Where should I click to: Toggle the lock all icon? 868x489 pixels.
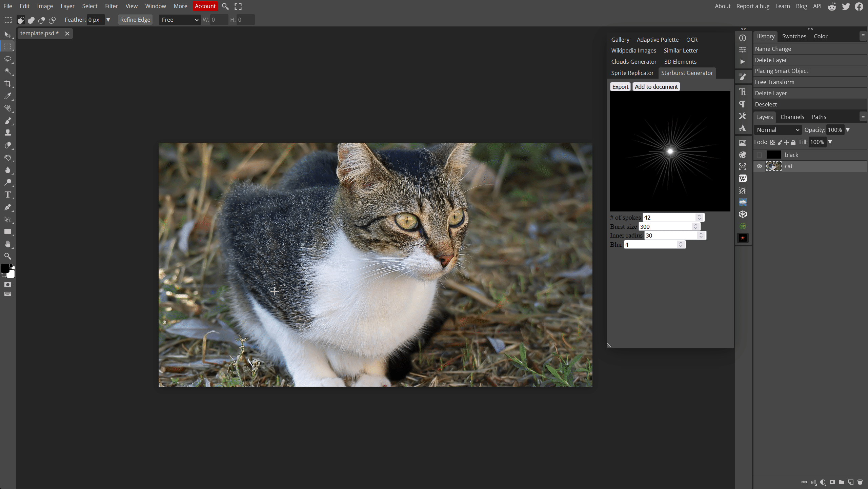(793, 142)
